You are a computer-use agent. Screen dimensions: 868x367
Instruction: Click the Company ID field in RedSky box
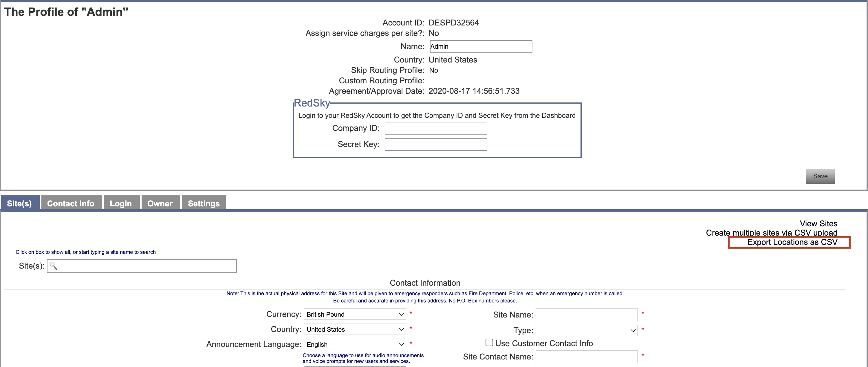(x=435, y=128)
